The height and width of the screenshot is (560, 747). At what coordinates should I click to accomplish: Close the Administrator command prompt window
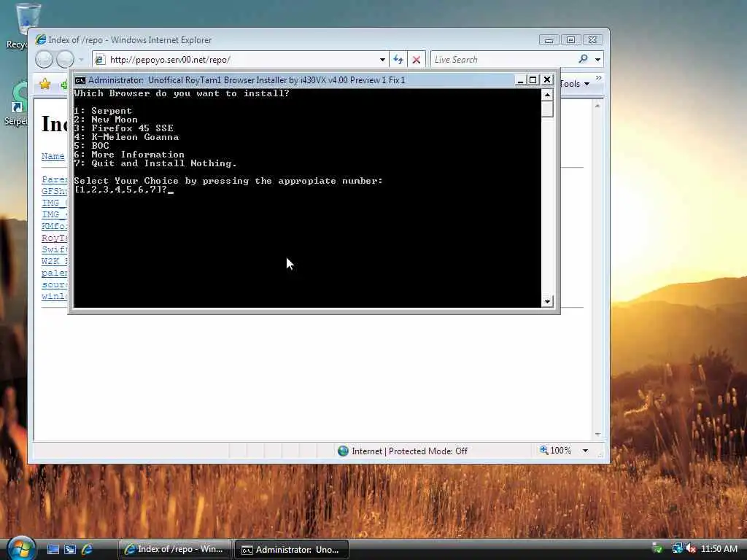547,79
